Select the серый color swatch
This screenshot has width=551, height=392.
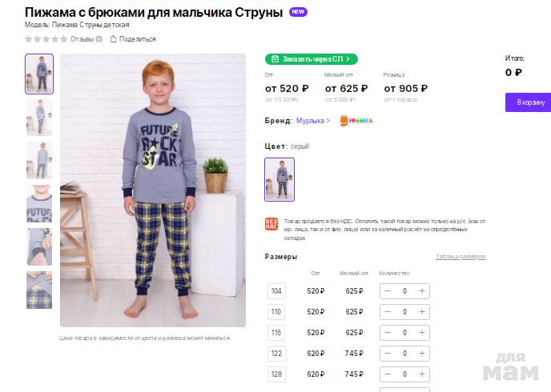click(280, 179)
